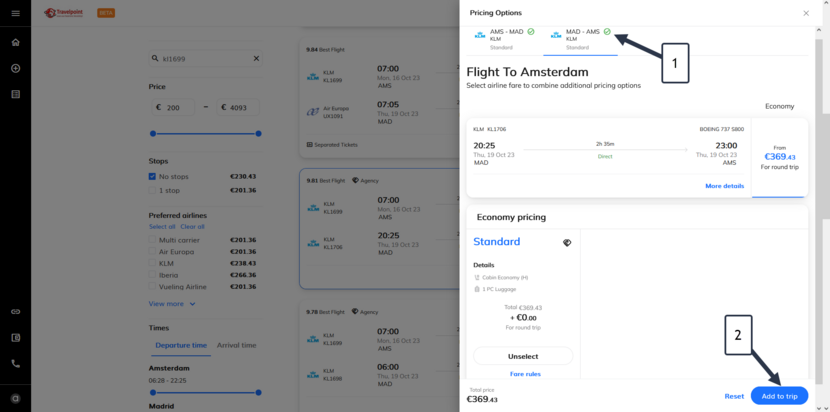The height and width of the screenshot is (412, 830).
Task: Click the minimum price input field
Action: click(177, 107)
